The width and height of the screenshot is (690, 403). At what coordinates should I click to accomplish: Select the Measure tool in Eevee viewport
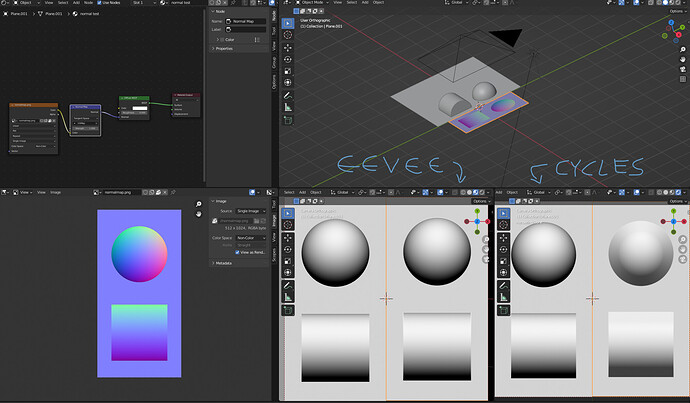(x=288, y=297)
